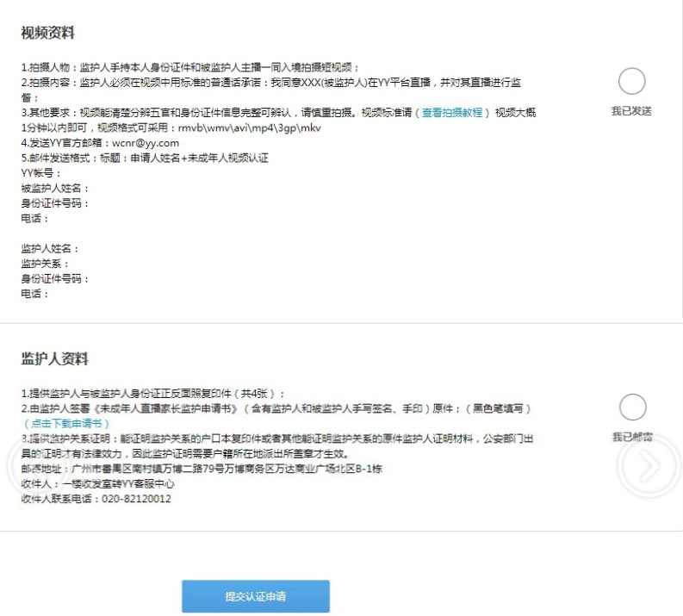Click the rmvb\wmv\avi\mp4\3gp\mkv format text
This screenshot has height=616, width=683.
250,128
